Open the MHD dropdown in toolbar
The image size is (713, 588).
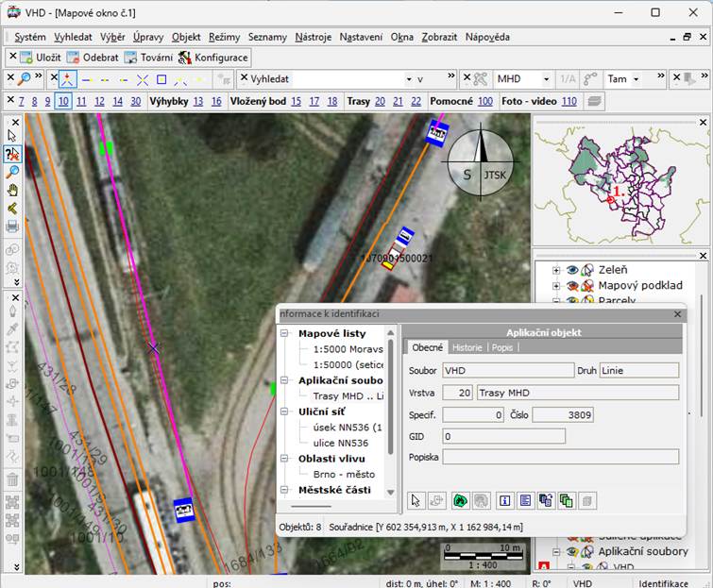(x=546, y=79)
